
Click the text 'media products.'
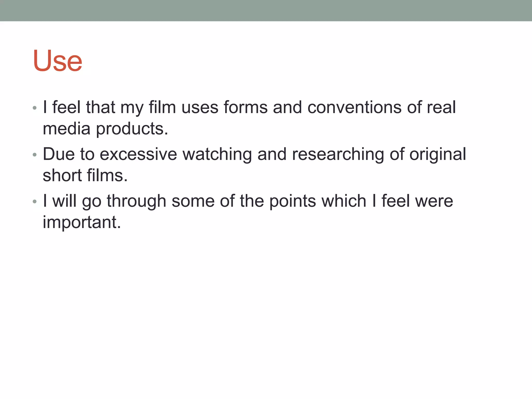coord(105,129)
